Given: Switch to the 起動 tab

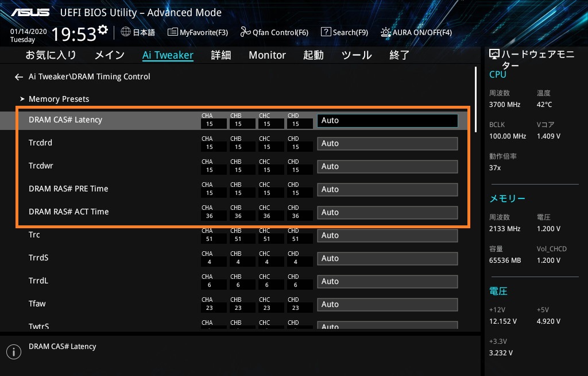Looking at the screenshot, I should (x=313, y=55).
